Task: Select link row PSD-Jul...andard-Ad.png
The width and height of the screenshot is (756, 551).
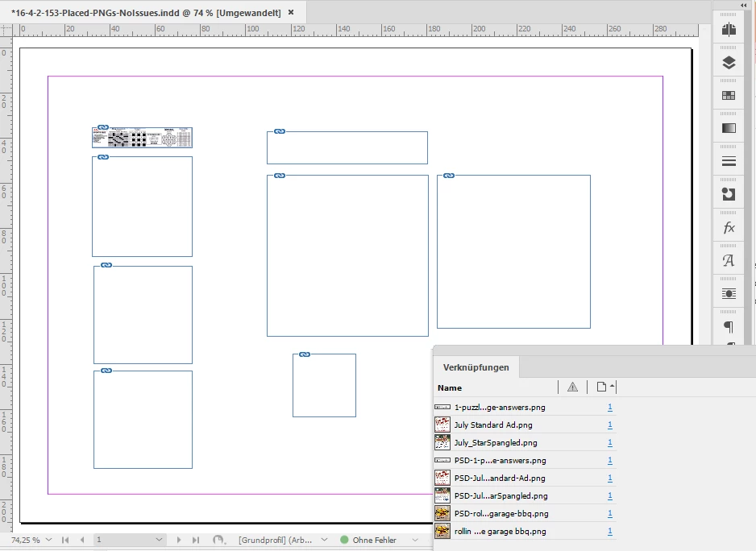Action: [525, 478]
